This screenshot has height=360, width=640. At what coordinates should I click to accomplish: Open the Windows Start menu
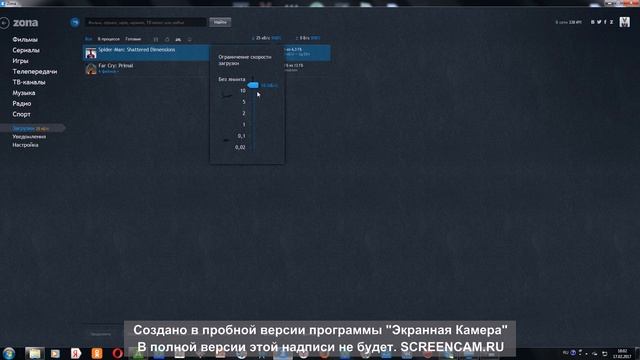click(9, 353)
